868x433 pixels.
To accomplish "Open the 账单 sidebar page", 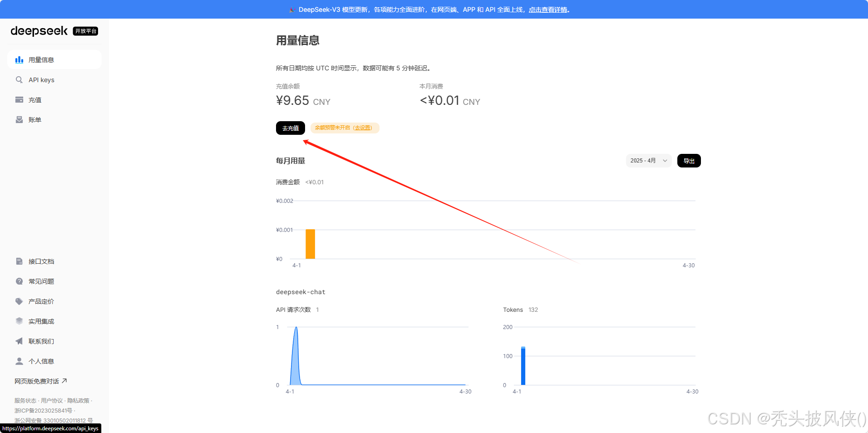I will coord(54,120).
